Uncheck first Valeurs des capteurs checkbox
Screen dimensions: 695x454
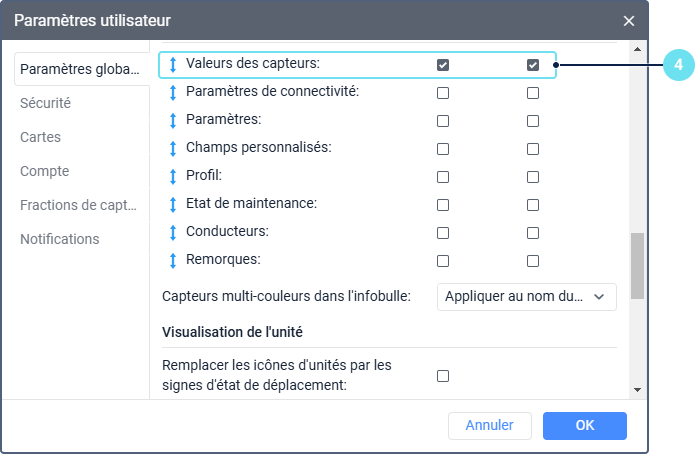point(443,65)
